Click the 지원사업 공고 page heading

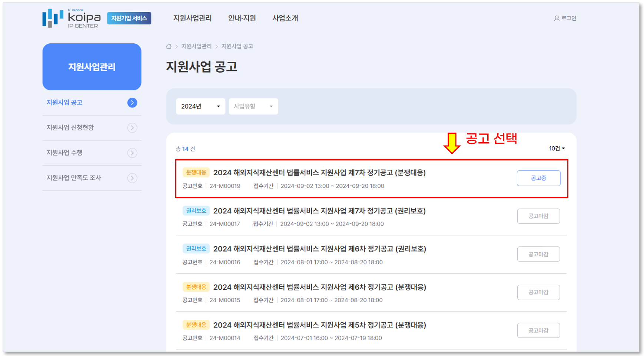(202, 67)
